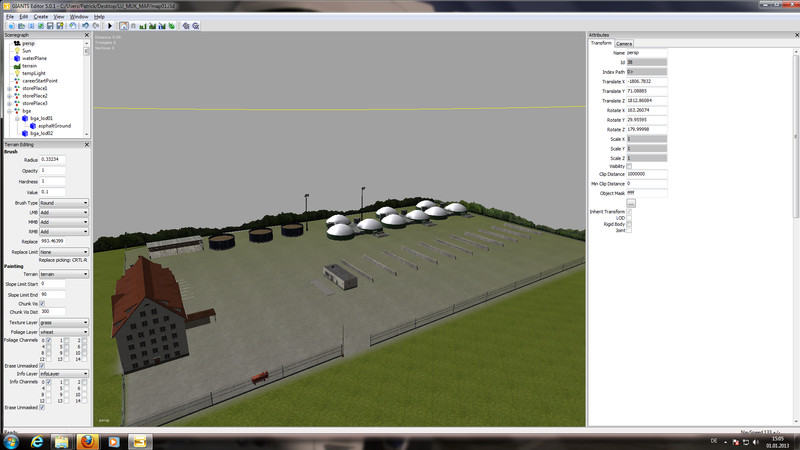Open Internet Explorer from the taskbar
This screenshot has height=450, width=800.
[37, 442]
